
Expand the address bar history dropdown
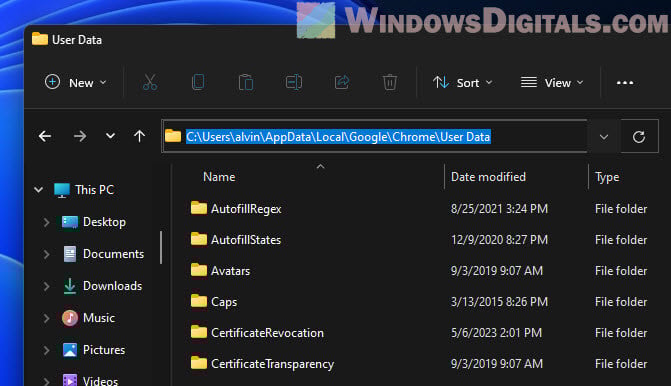point(604,137)
